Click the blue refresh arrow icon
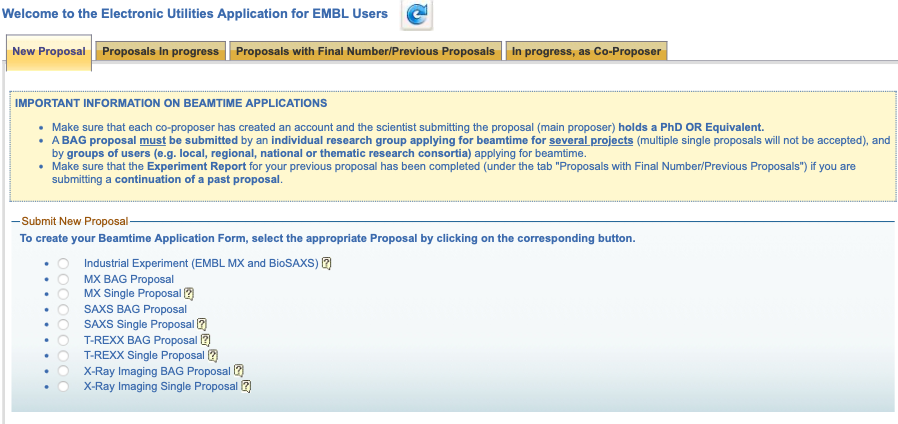898x424 pixels. 416,15
